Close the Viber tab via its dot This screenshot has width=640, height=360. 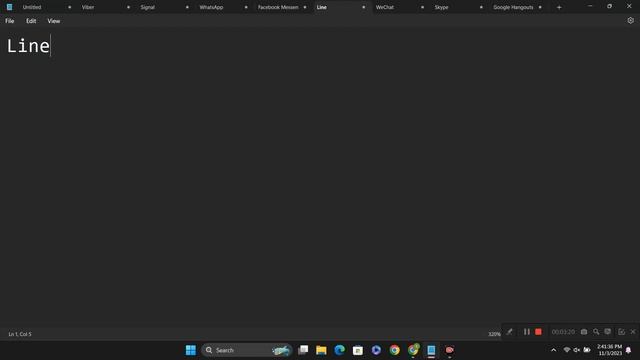pos(128,7)
